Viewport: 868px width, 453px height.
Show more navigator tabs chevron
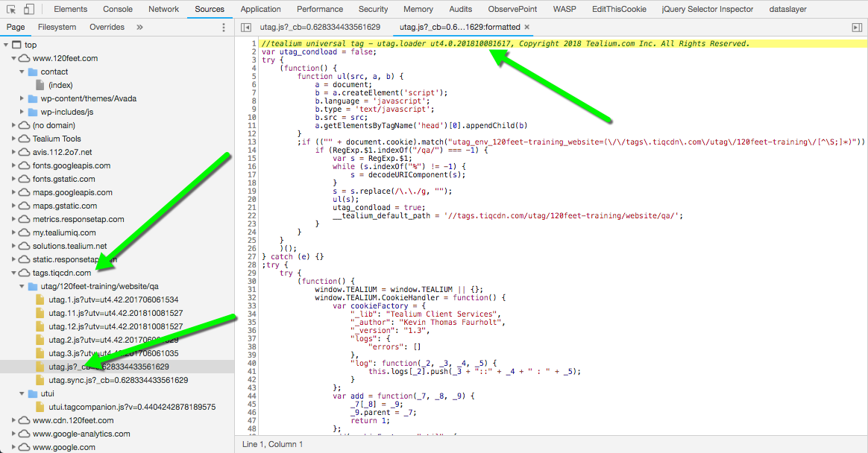point(139,27)
